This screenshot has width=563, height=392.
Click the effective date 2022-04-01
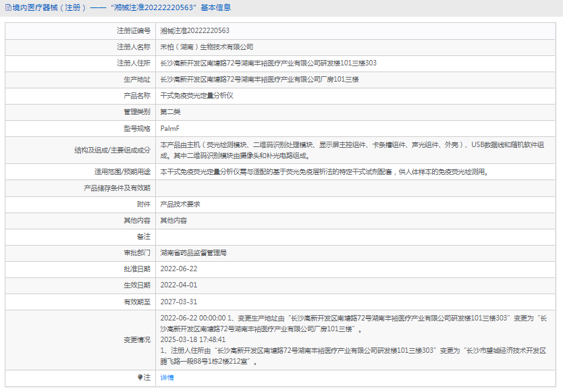point(179,285)
